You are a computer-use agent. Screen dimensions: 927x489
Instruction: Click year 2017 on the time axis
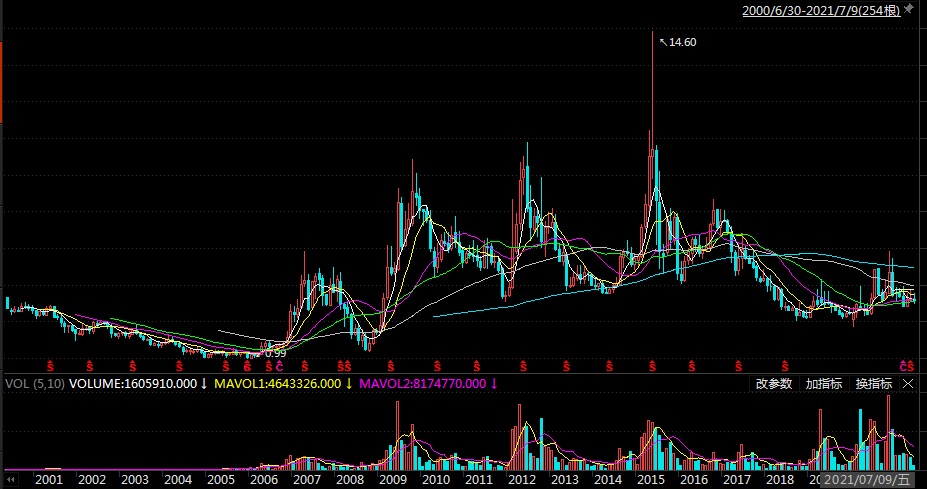coord(737,480)
